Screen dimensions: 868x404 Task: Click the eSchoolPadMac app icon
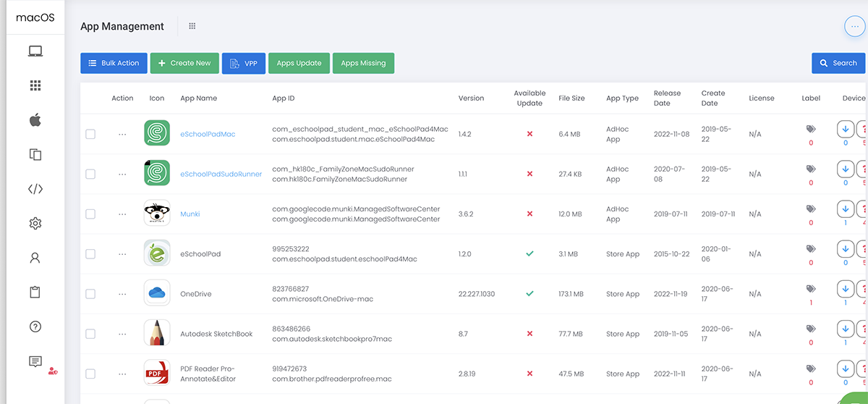pos(157,134)
